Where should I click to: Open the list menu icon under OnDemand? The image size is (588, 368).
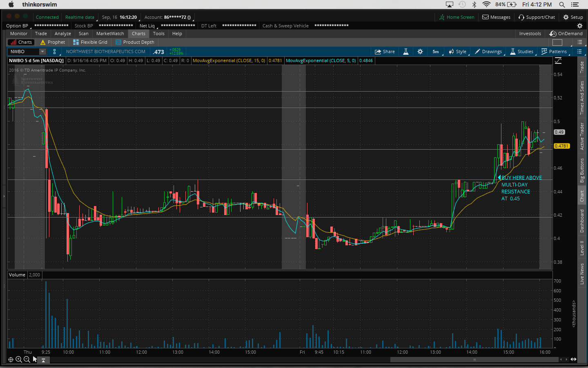pyautogui.click(x=580, y=43)
